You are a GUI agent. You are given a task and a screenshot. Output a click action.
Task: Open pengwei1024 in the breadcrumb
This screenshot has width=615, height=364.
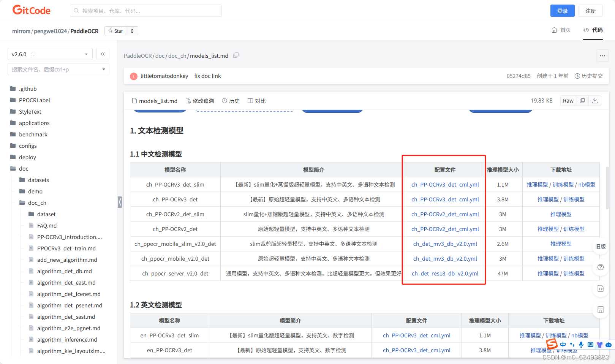click(x=50, y=31)
